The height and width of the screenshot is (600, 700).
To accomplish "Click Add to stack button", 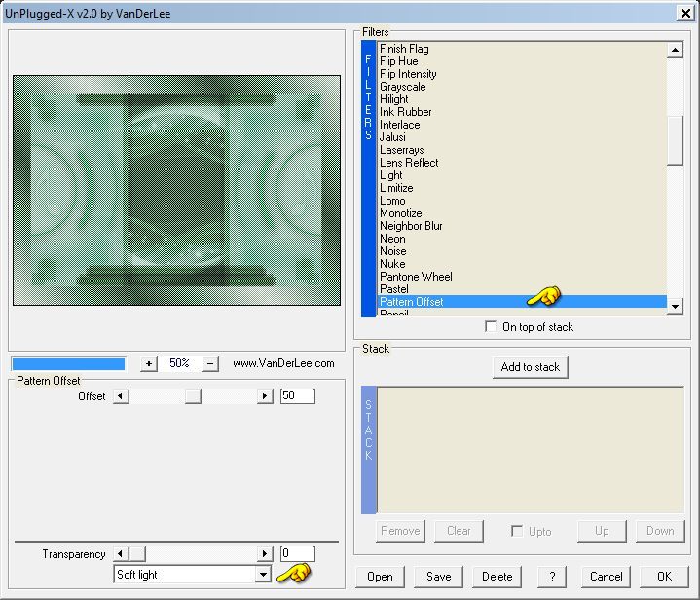I will [x=530, y=367].
